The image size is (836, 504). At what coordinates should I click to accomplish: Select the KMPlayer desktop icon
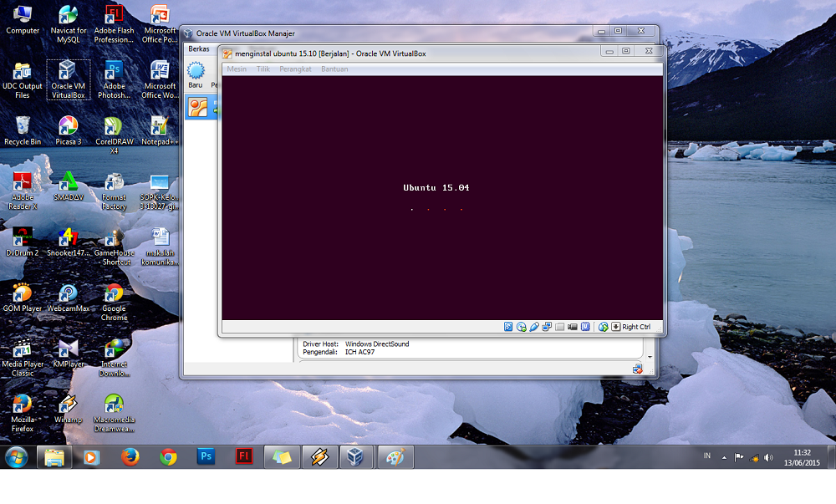[x=69, y=354]
